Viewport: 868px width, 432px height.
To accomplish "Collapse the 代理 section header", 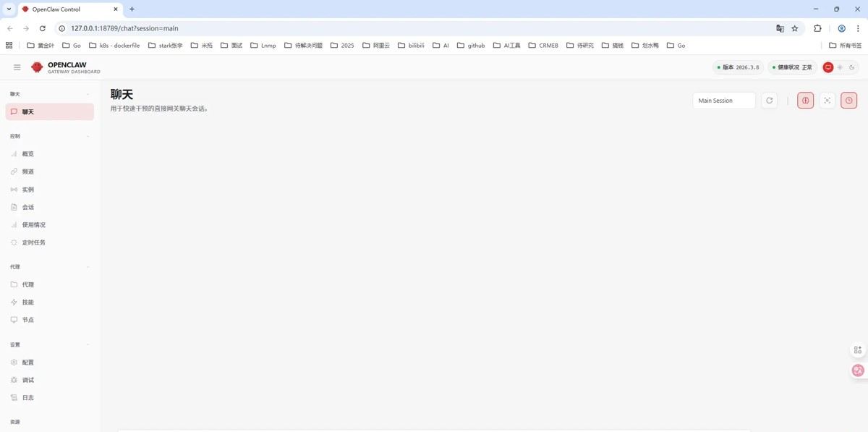I will pyautogui.click(x=50, y=267).
